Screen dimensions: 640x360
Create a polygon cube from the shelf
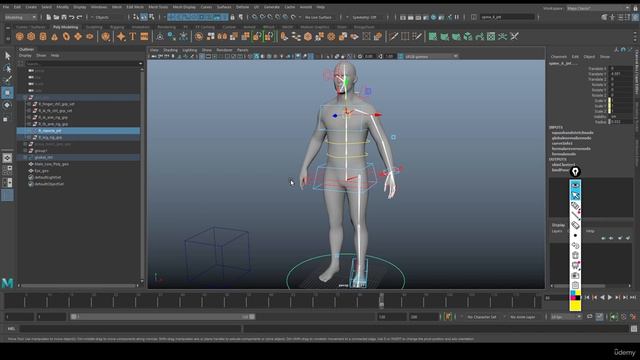coord(31,37)
